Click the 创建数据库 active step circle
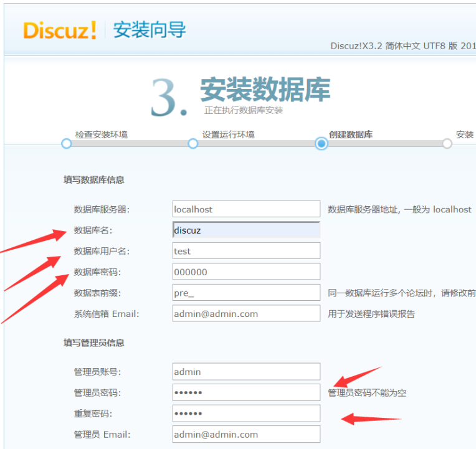The width and height of the screenshot is (476, 449). tap(321, 143)
